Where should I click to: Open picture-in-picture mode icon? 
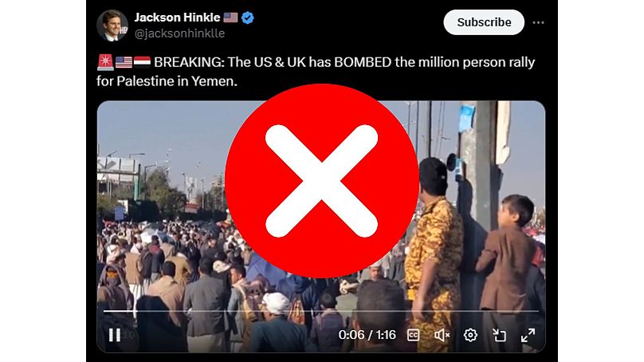(x=499, y=336)
